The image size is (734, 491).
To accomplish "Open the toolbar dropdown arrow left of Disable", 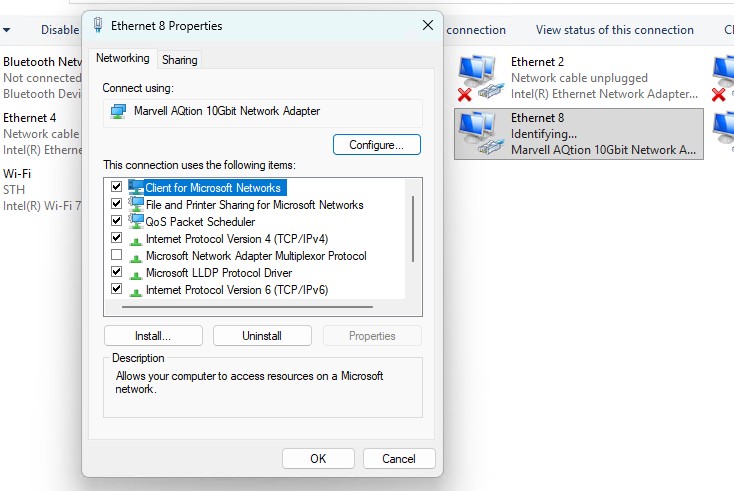I will click(7, 30).
